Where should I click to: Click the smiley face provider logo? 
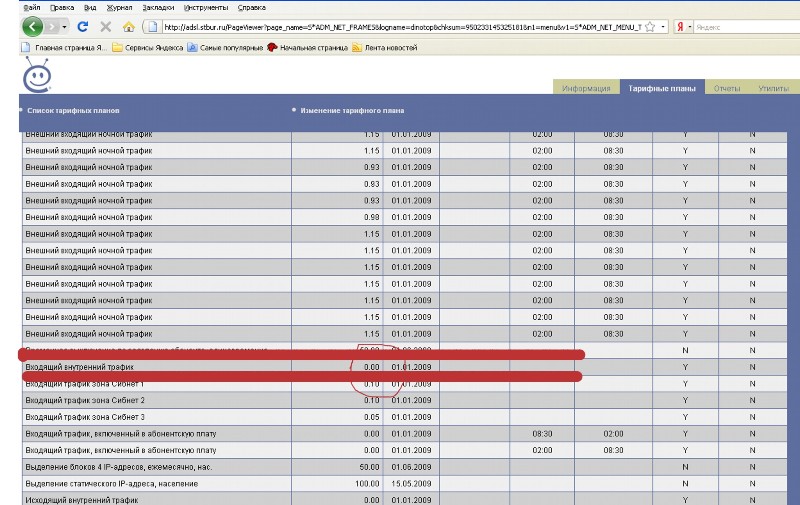[37, 77]
